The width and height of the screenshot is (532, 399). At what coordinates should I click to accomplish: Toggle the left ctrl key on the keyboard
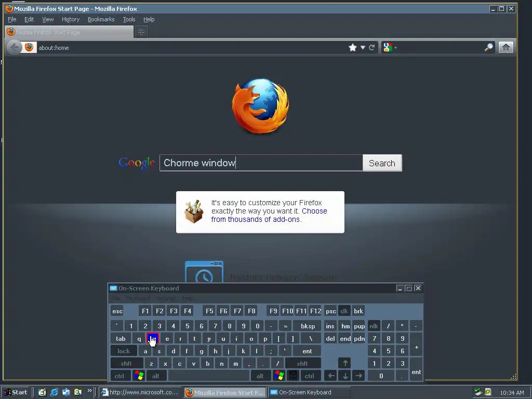point(119,376)
